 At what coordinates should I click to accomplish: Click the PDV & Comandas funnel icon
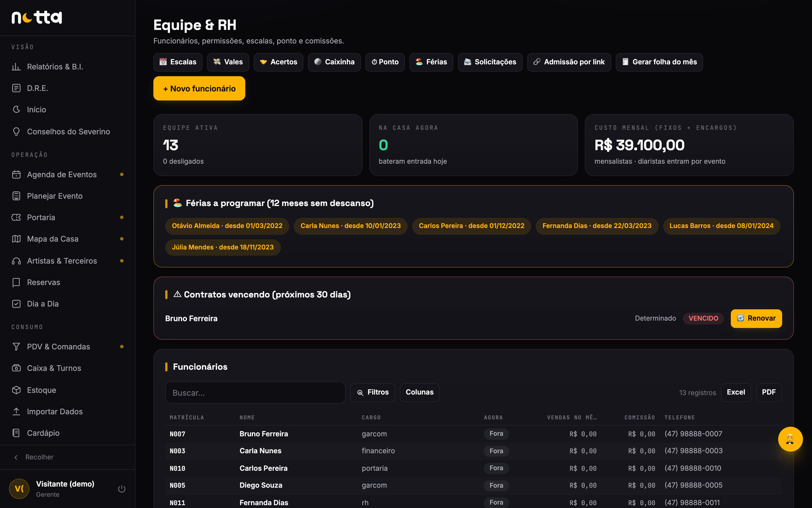click(x=16, y=346)
